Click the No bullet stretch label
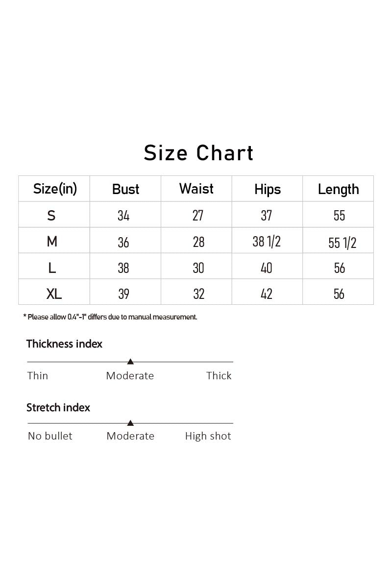The image size is (392, 588). [x=50, y=436]
